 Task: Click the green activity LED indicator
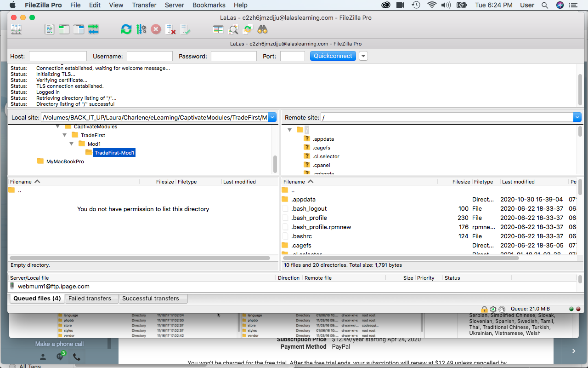click(571, 309)
